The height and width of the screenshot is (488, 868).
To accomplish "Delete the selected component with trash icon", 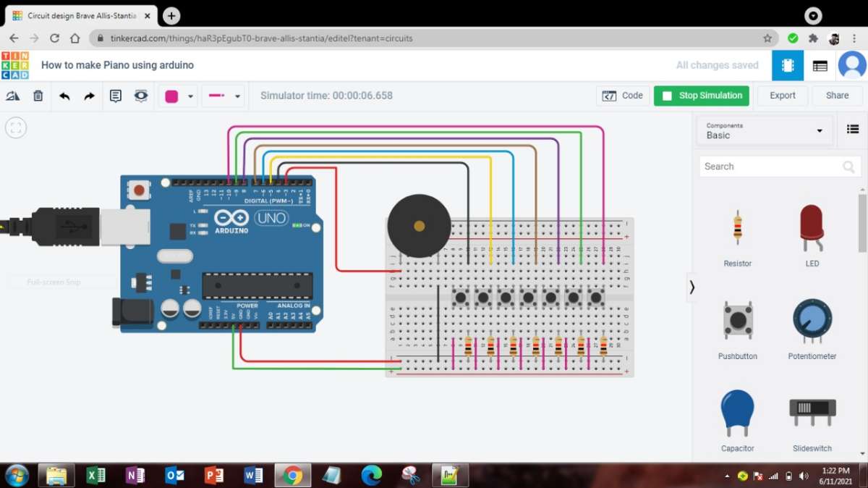I will [38, 96].
